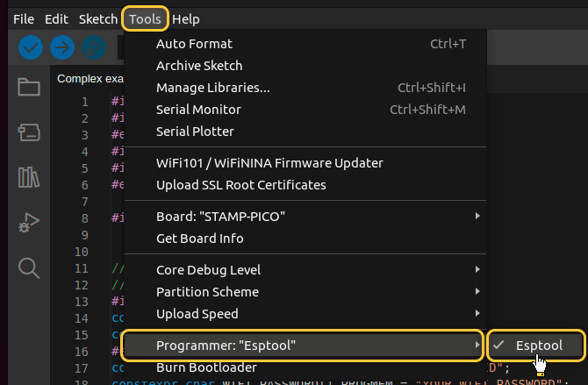Open the Search magnifier sidebar icon
This screenshot has height=385, width=588.
(x=29, y=268)
